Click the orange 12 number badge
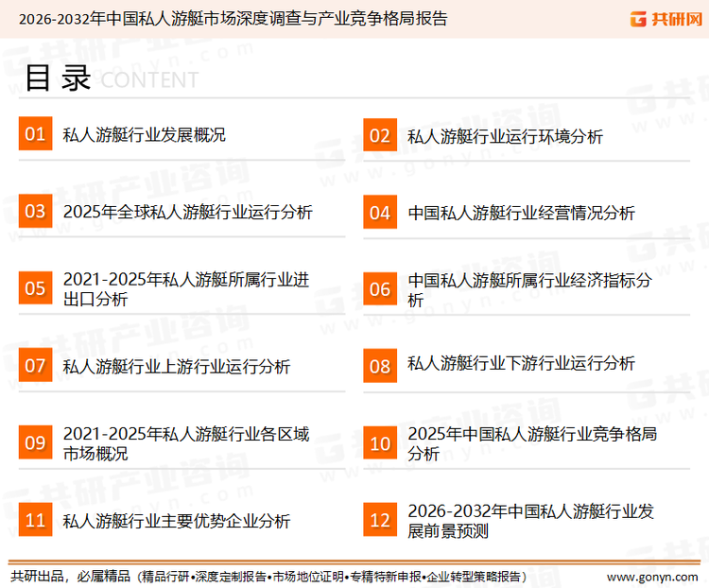The height and width of the screenshot is (588, 709). click(379, 520)
